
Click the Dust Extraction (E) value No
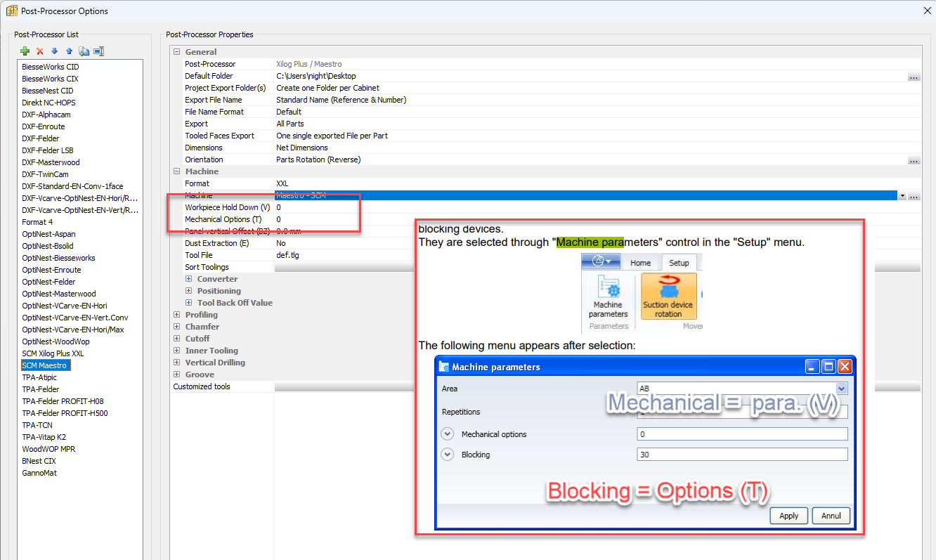[x=281, y=243]
